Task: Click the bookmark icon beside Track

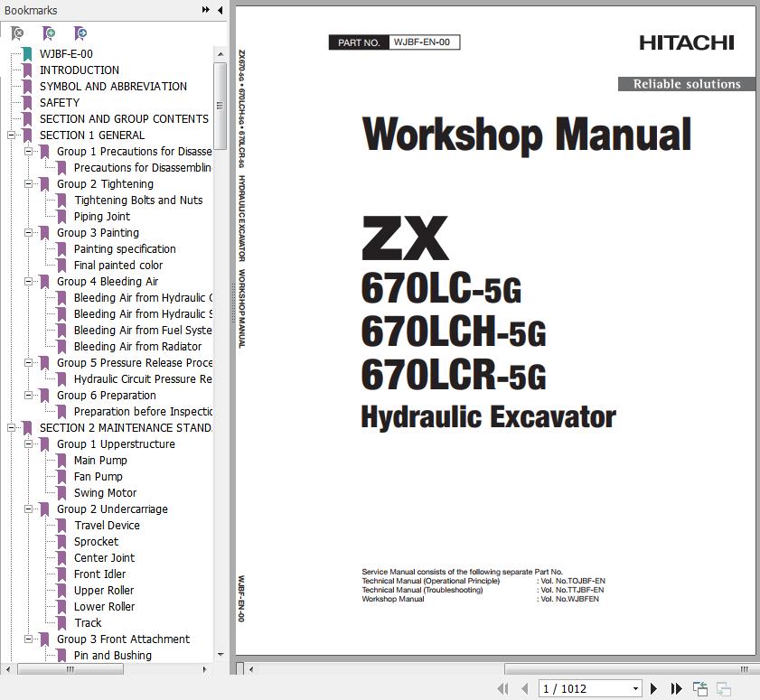Action: 61,623
